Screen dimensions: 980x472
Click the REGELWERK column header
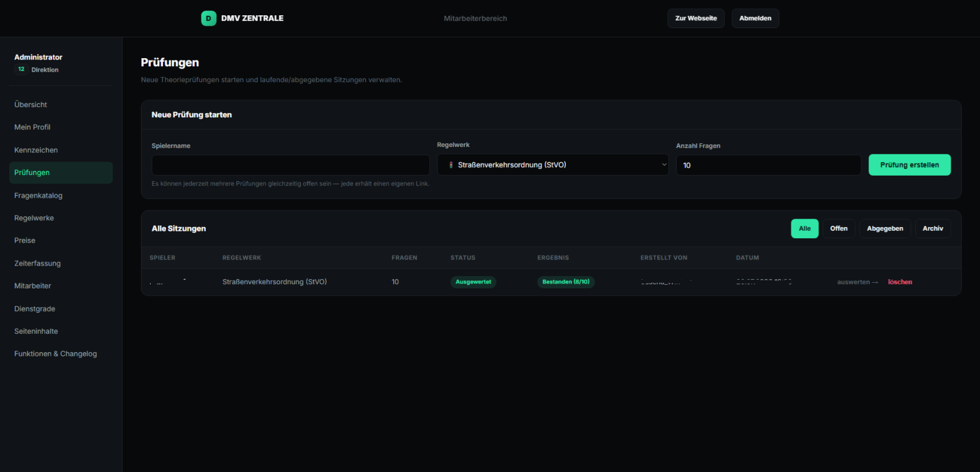point(242,258)
